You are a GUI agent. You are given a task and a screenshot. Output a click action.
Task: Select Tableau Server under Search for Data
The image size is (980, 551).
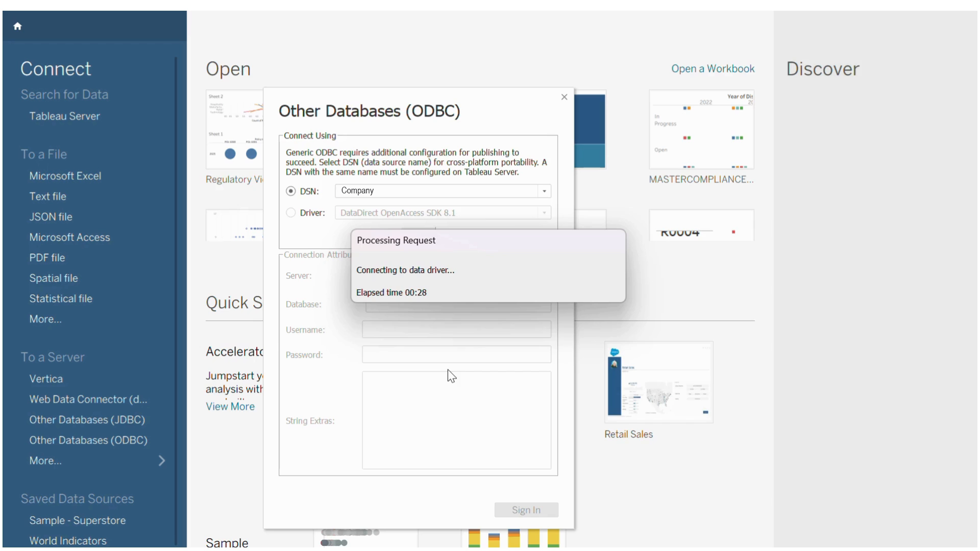(64, 116)
